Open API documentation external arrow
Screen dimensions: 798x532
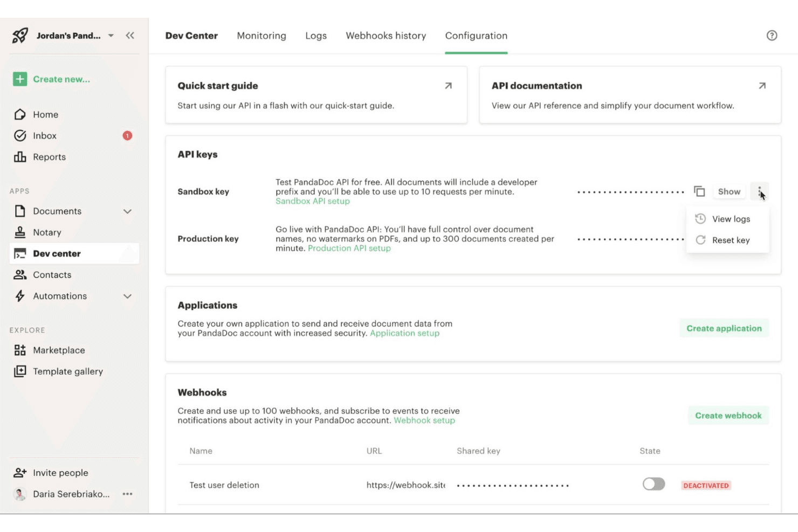click(762, 86)
